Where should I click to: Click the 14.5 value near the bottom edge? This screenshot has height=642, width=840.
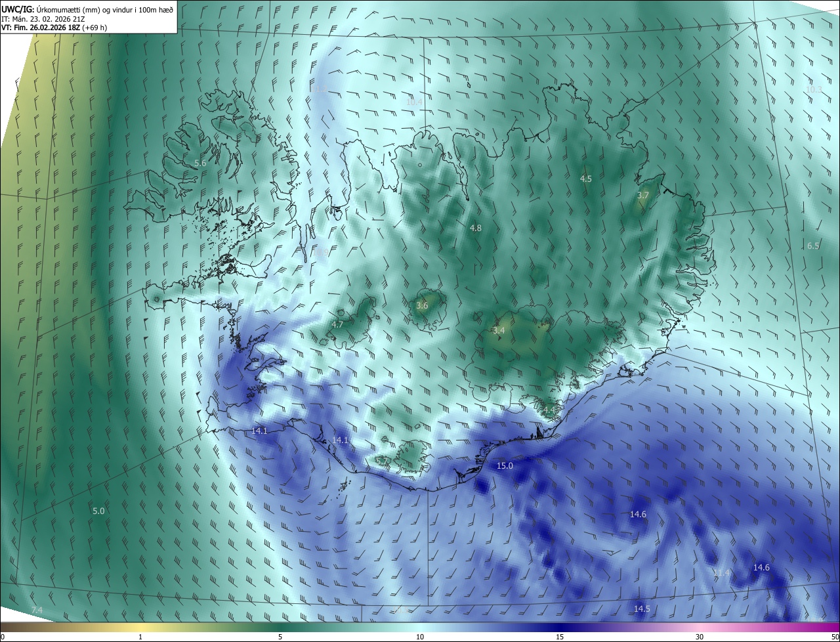(x=642, y=609)
